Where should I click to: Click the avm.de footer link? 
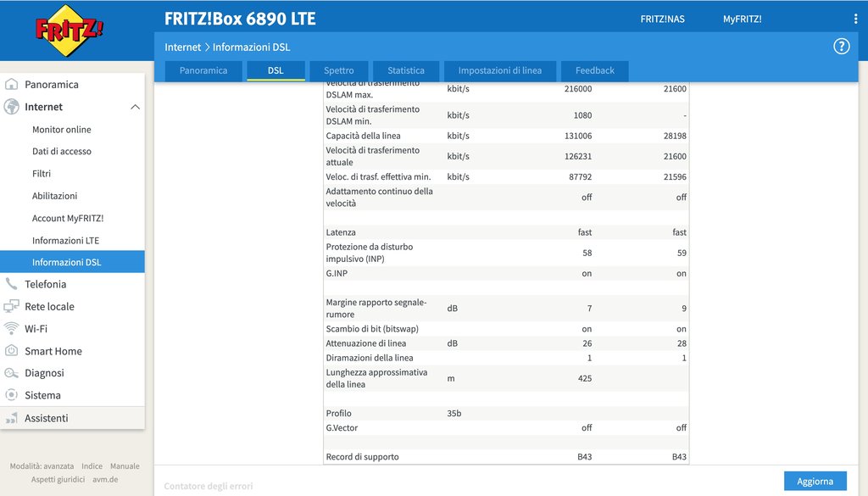pyautogui.click(x=105, y=479)
